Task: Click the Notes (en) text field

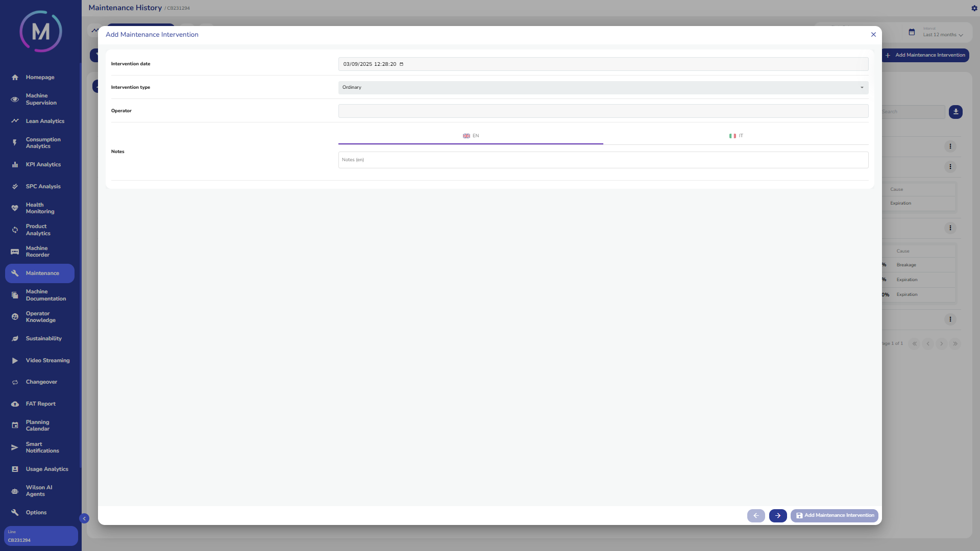Action: (x=603, y=160)
